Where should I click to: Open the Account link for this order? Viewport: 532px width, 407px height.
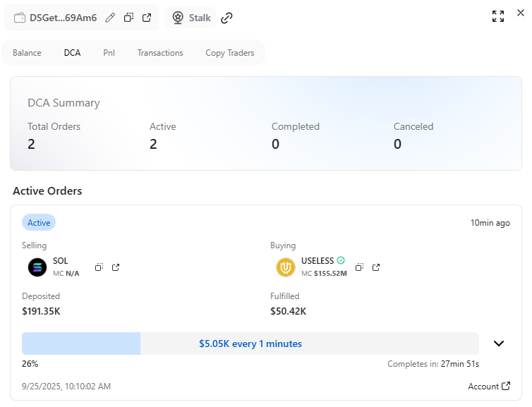(489, 387)
